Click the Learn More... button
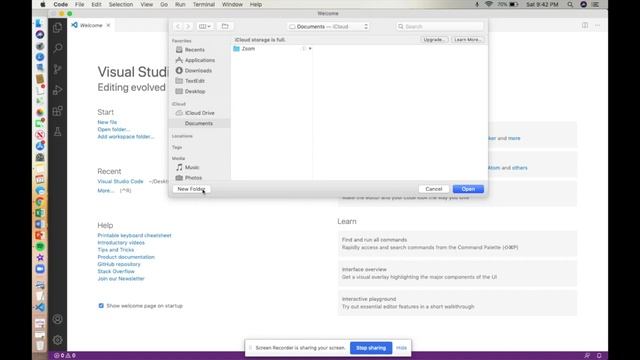The image size is (640, 360). (x=468, y=40)
